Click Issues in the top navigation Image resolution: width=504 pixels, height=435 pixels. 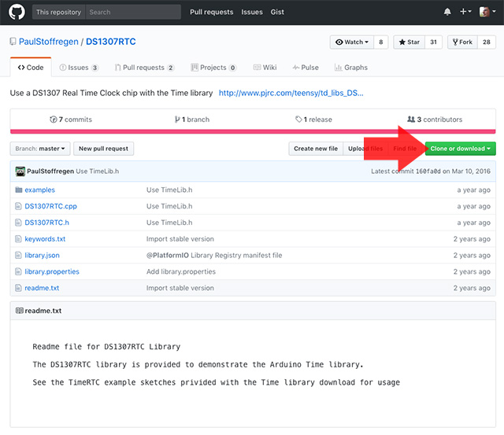click(252, 13)
